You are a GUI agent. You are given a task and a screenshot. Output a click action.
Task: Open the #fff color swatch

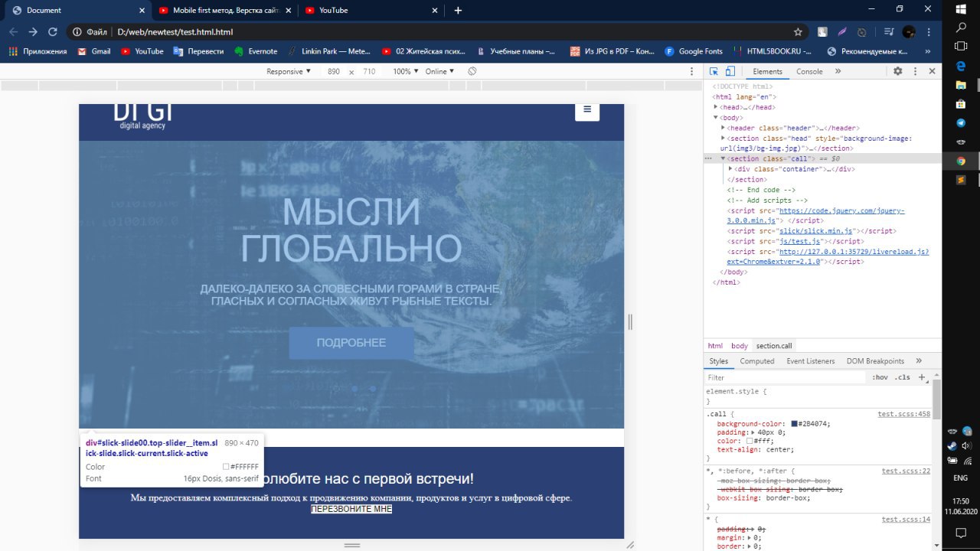click(750, 441)
